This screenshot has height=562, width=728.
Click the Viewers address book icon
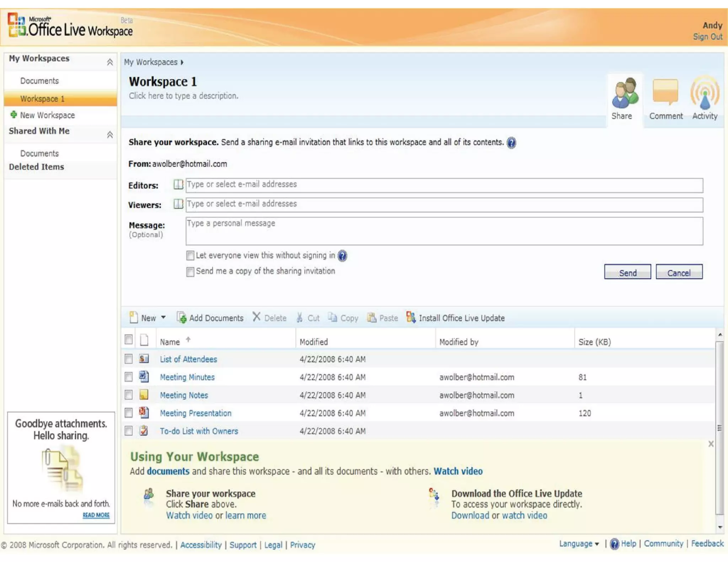click(x=178, y=204)
